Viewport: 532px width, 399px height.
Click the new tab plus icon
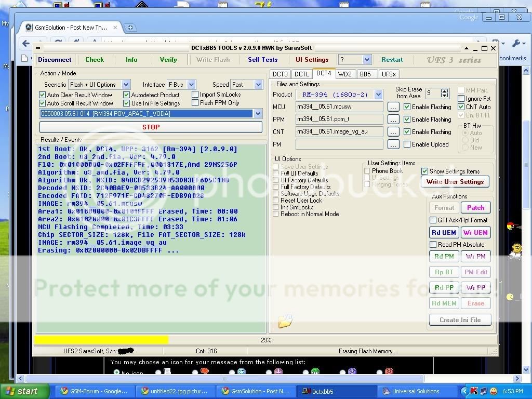(130, 28)
